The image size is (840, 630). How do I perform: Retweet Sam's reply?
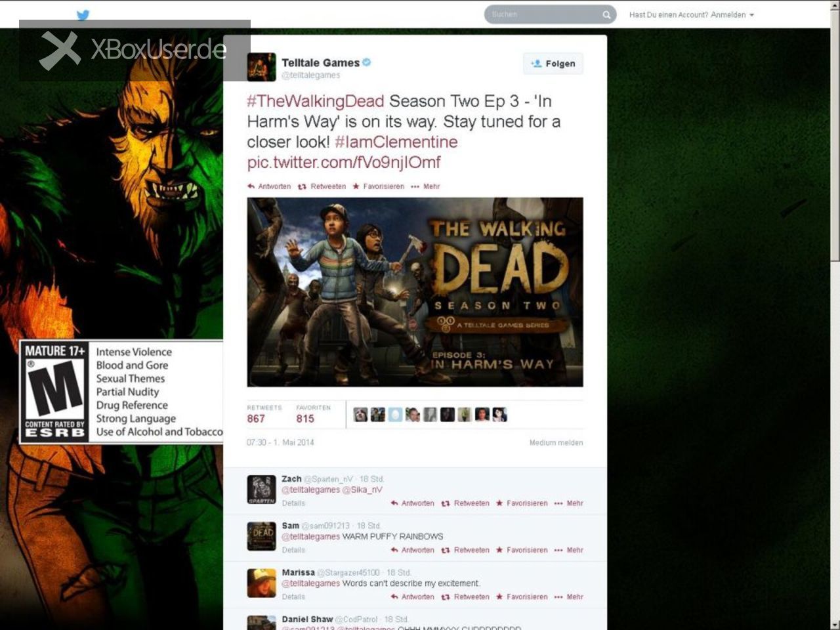465,550
